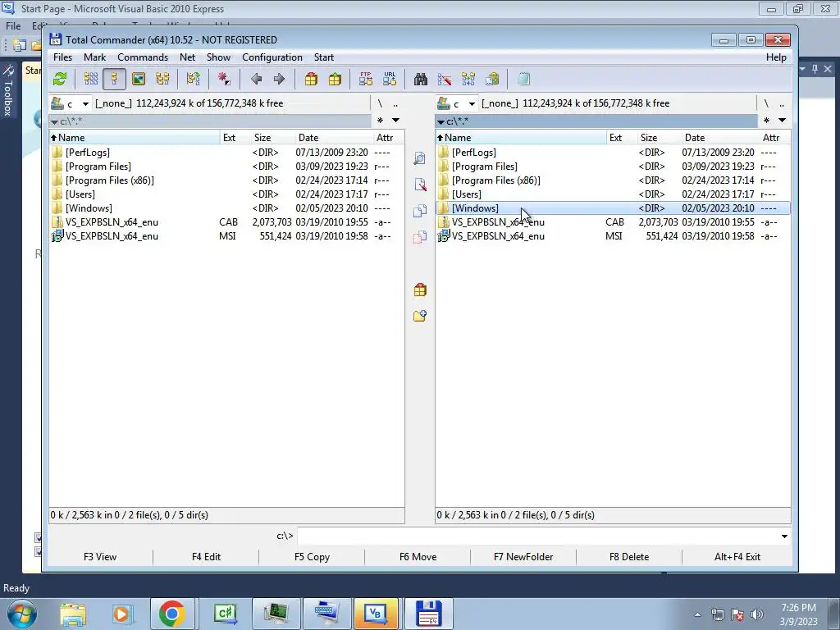Viewport: 840px width, 630px height.
Task: Open Find files with the binoculars icon
Action: pos(421,80)
